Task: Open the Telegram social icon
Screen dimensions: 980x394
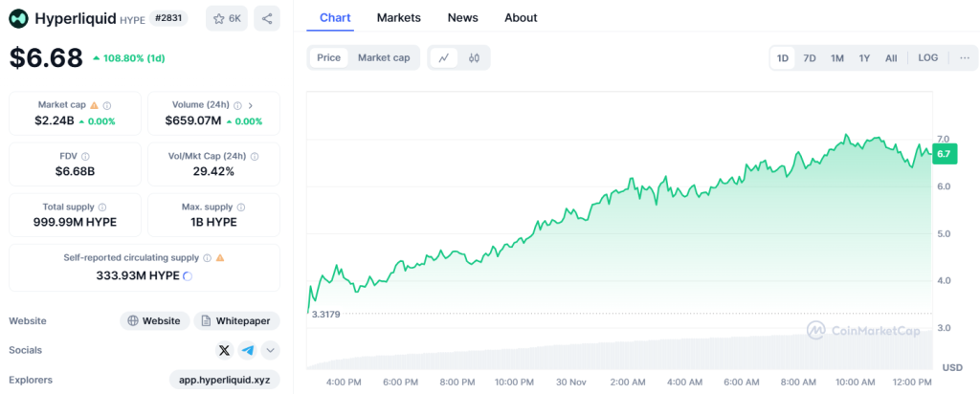Action: point(248,350)
